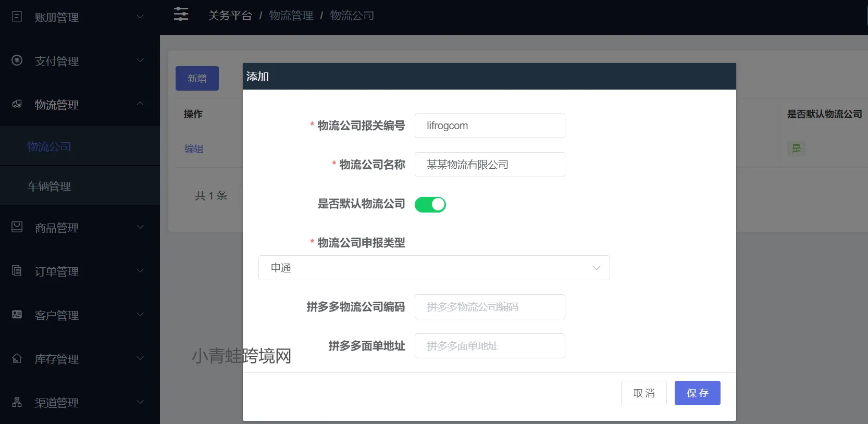Select 物流公司 sidebar menu item
This screenshot has height=424, width=868.
[49, 146]
